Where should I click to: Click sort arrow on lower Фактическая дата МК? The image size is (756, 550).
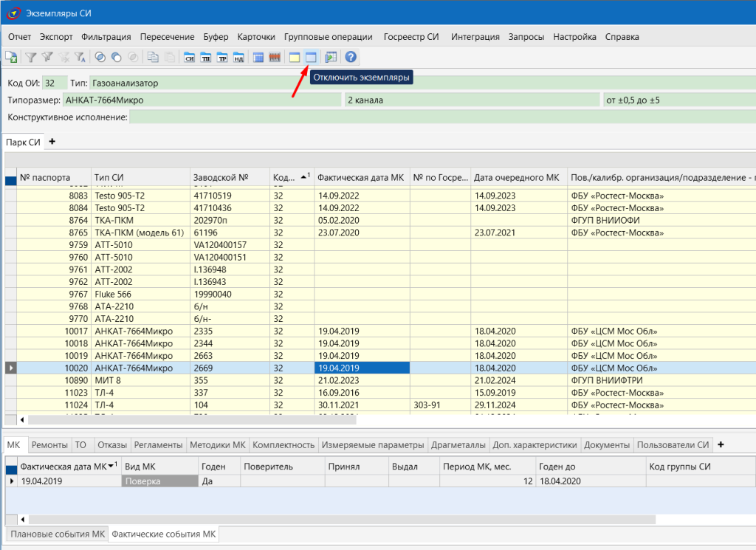pos(111,466)
